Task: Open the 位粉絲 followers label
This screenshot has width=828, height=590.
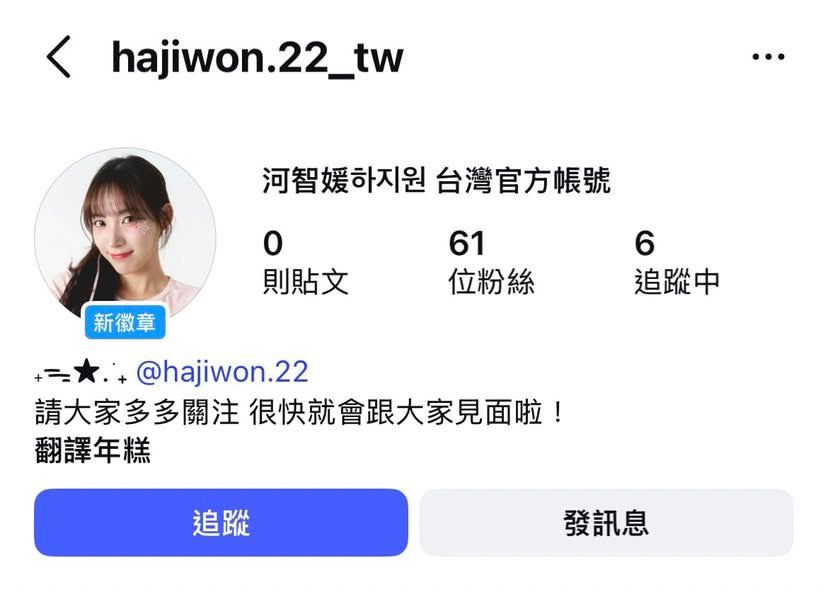Action: point(491,281)
